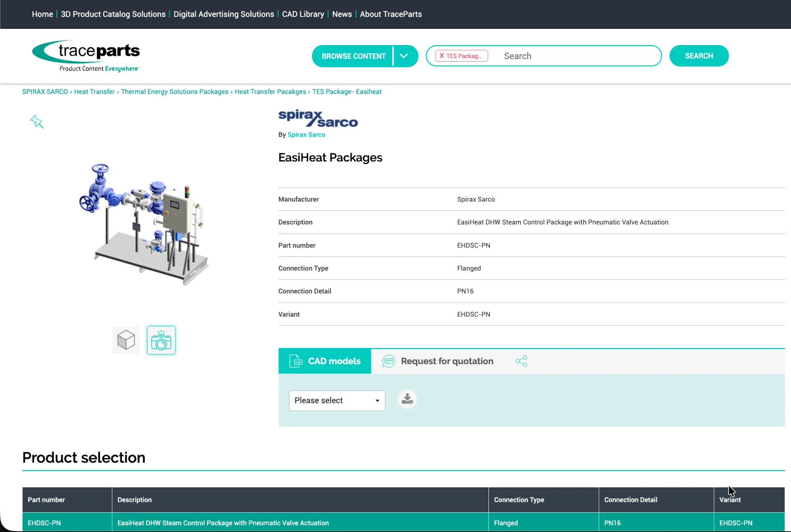Click the Manufacturer value Spirax Sarco text
791x532 pixels.
click(x=476, y=199)
